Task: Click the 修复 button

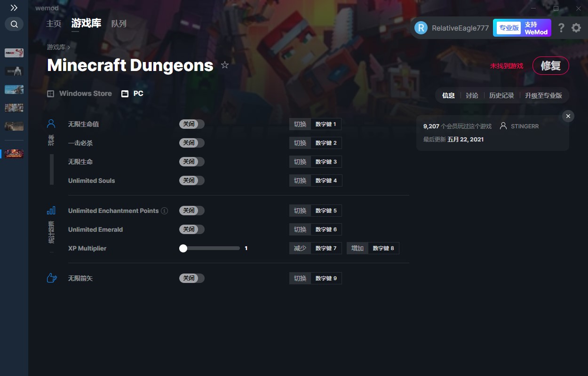Action: [x=550, y=66]
